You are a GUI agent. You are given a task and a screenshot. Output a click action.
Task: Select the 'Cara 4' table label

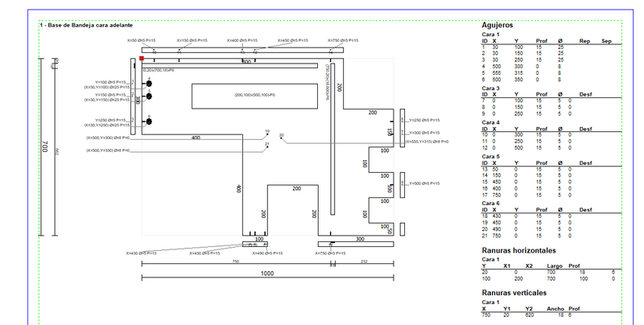pyautogui.click(x=490, y=122)
